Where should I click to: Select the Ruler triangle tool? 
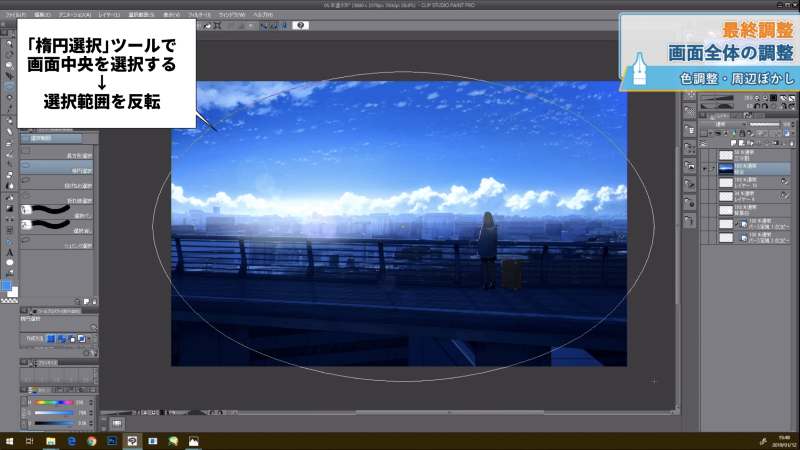(x=9, y=241)
